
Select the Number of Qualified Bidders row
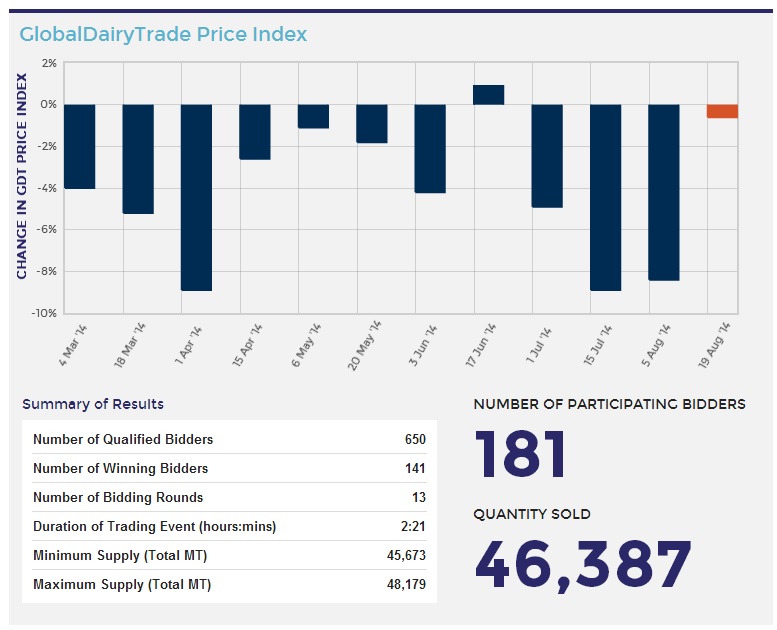(229, 439)
